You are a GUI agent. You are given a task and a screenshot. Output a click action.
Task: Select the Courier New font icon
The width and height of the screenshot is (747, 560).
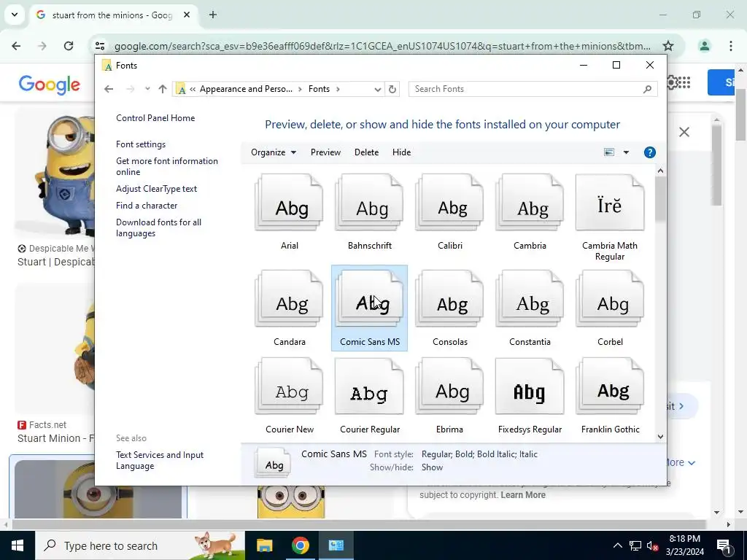point(289,386)
